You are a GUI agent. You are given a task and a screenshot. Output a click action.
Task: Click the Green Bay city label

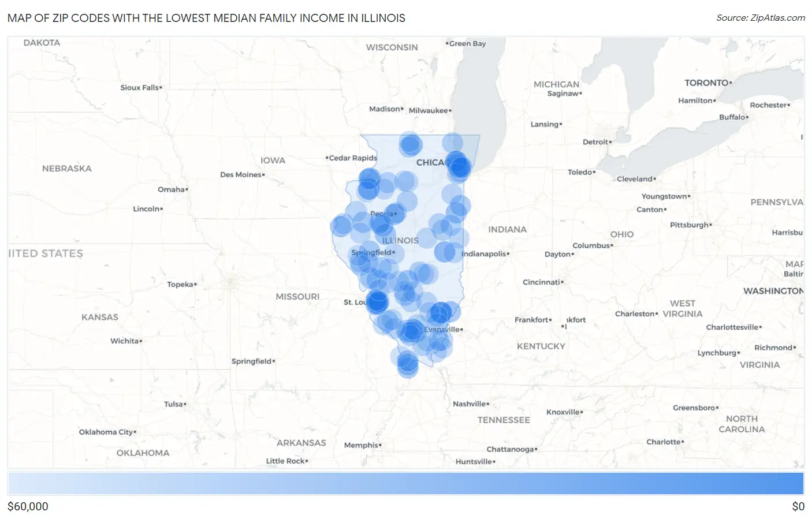pos(466,43)
